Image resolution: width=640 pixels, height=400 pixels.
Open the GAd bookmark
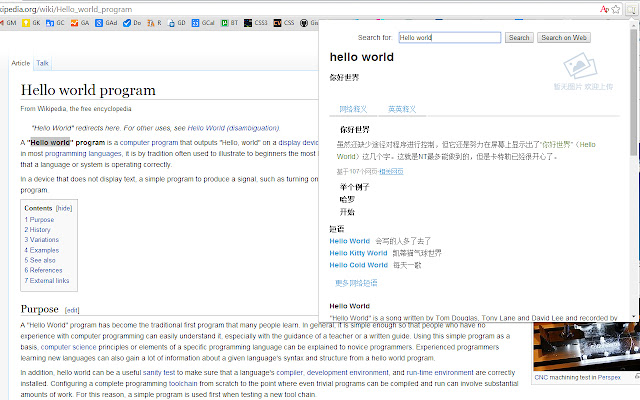(106, 23)
